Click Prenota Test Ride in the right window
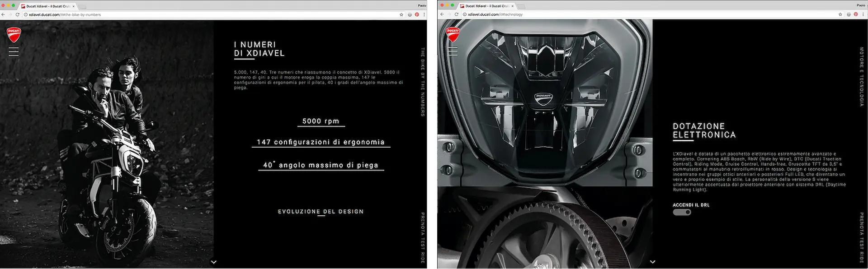 click(862, 238)
